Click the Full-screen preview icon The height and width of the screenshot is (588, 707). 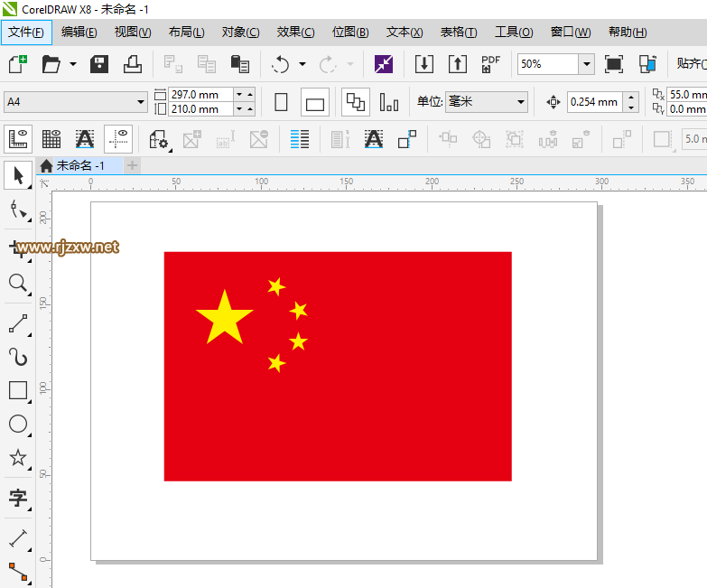coord(614,64)
